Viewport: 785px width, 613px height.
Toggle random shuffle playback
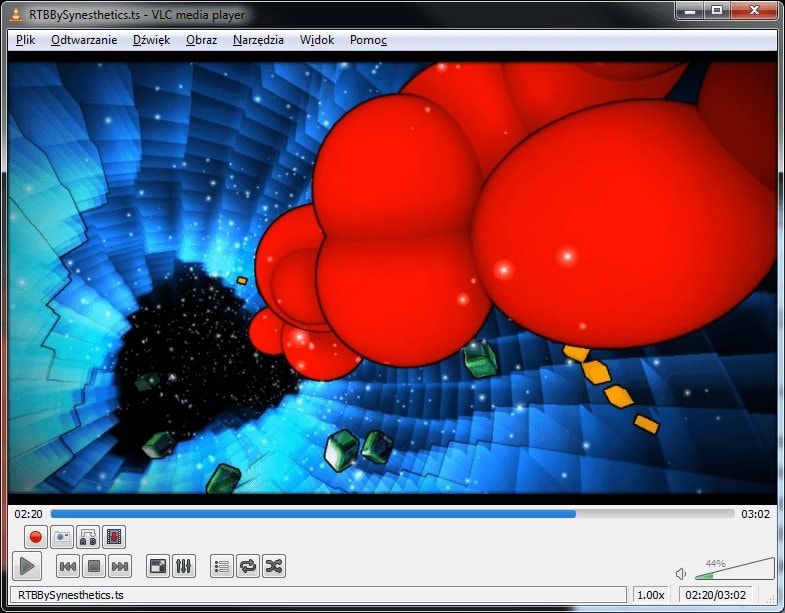(274, 567)
